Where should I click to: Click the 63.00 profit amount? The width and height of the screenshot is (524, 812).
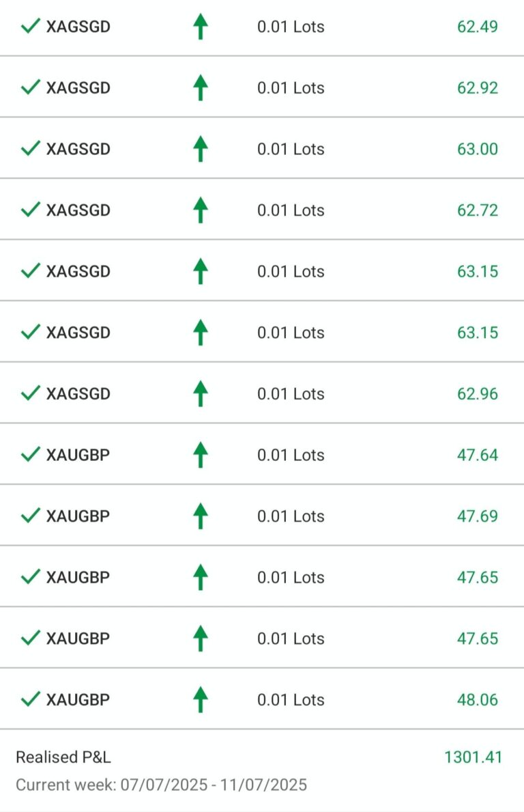tap(478, 149)
